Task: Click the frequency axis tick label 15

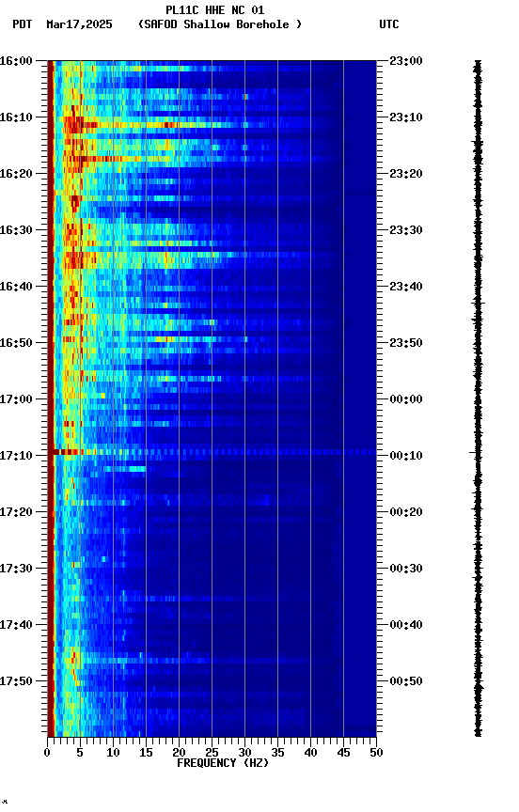Action: pyautogui.click(x=146, y=753)
